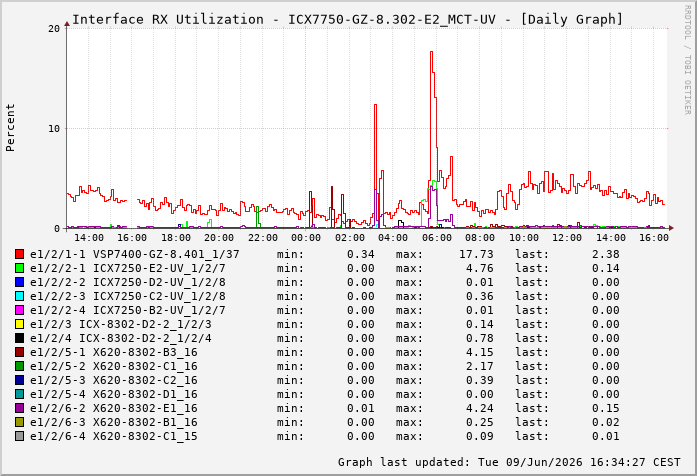
Task: Click the yellow swatch for e1/2/3 ICX-8302-D2-2
Action: point(19,324)
